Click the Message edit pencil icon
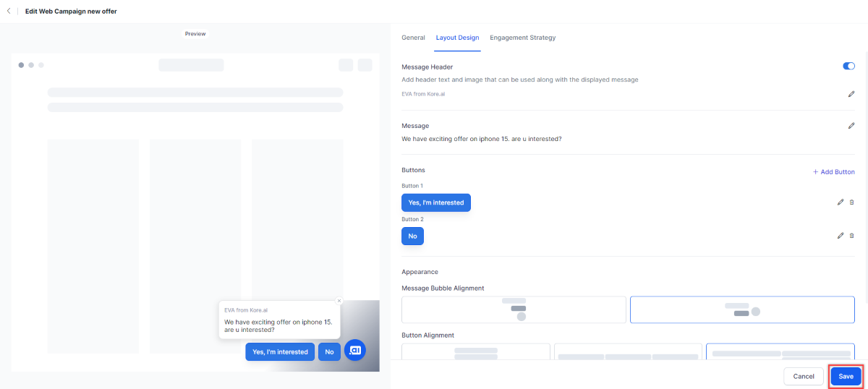Screen dimensions: 868x389 (851, 126)
